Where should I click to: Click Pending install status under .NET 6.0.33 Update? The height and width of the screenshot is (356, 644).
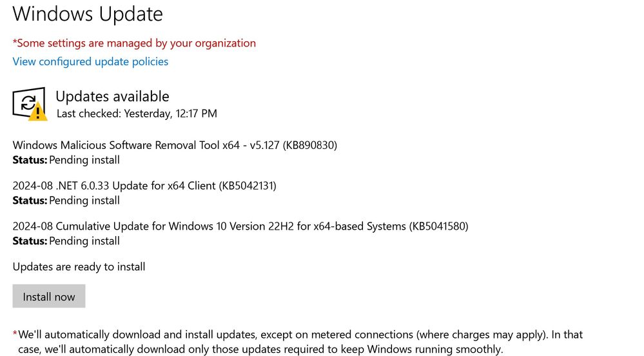[84, 201]
